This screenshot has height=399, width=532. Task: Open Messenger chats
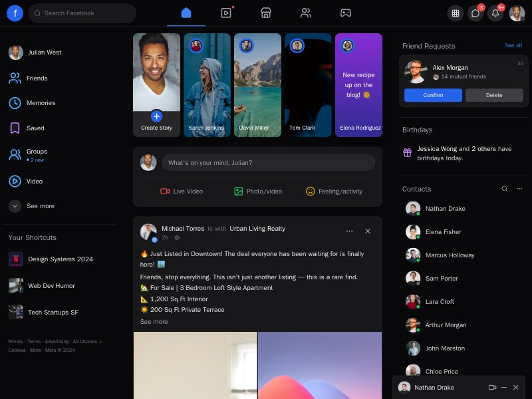[475, 13]
